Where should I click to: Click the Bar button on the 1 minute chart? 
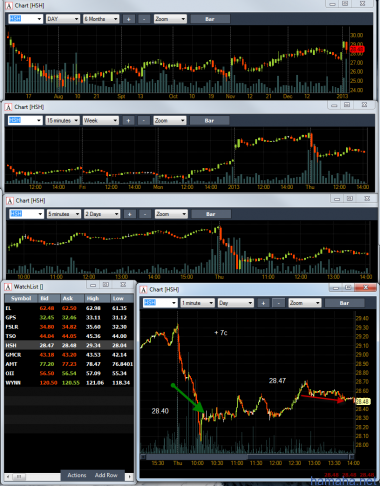(x=344, y=303)
